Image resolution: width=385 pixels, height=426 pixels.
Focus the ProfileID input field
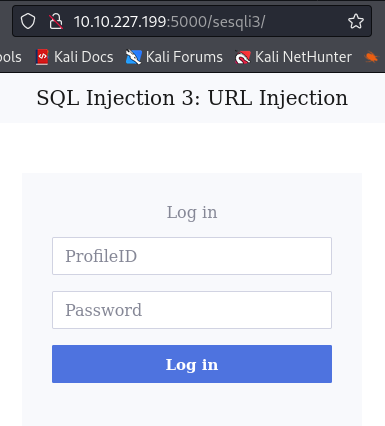click(192, 256)
